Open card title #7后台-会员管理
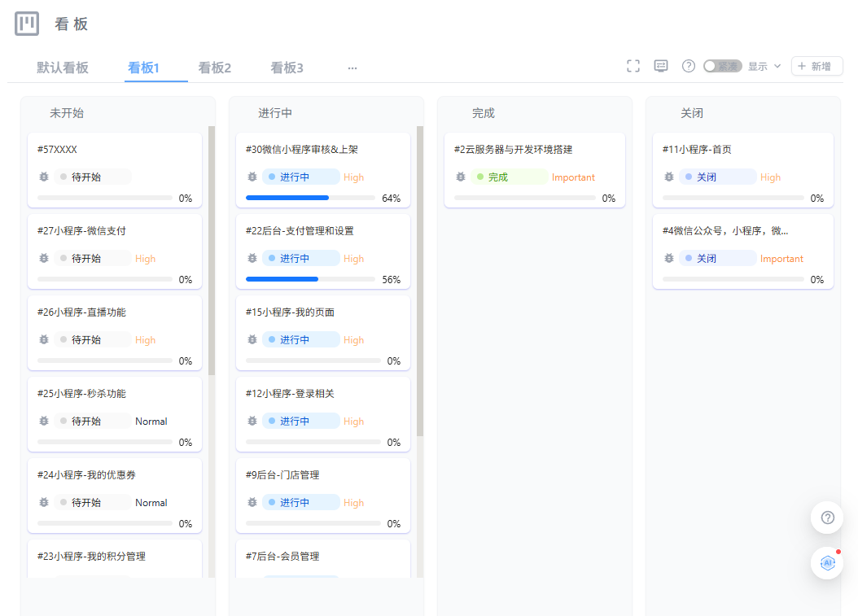Viewport: 858px width, 616px height. coord(282,557)
